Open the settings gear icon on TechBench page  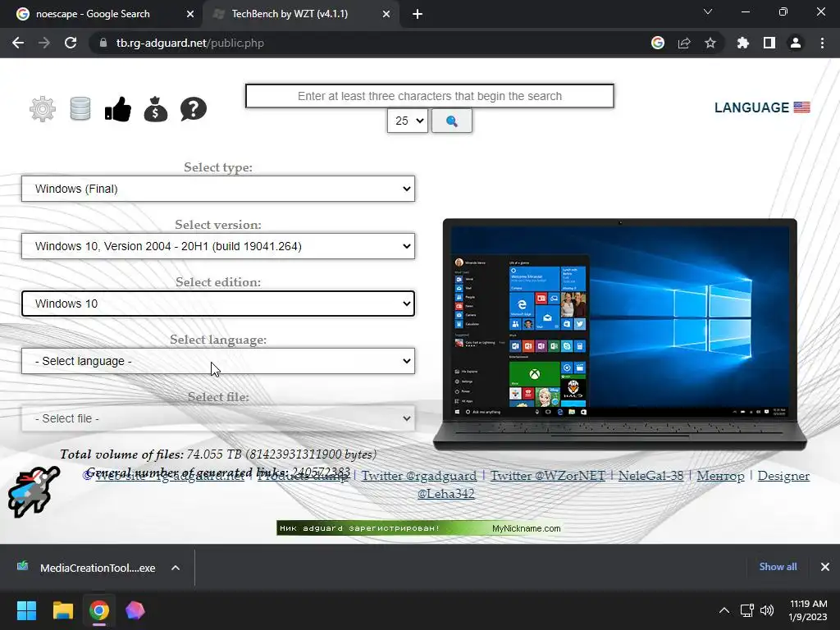click(43, 109)
